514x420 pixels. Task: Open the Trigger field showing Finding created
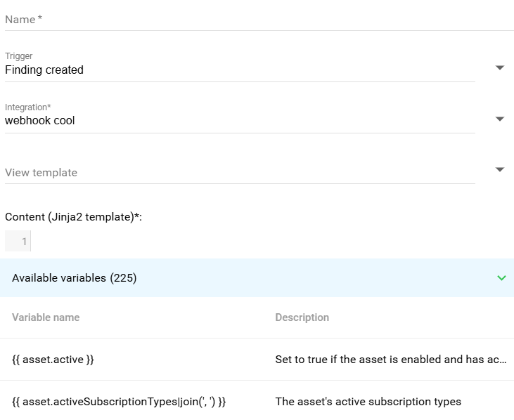pos(239,70)
